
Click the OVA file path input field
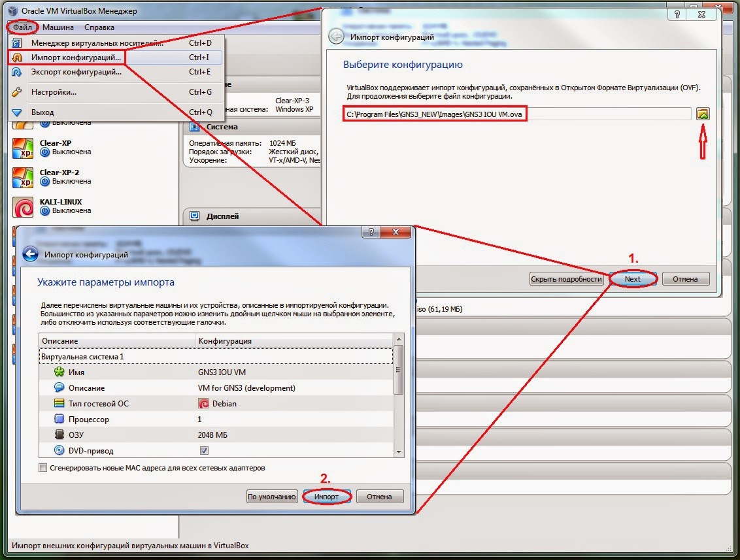pyautogui.click(x=517, y=114)
